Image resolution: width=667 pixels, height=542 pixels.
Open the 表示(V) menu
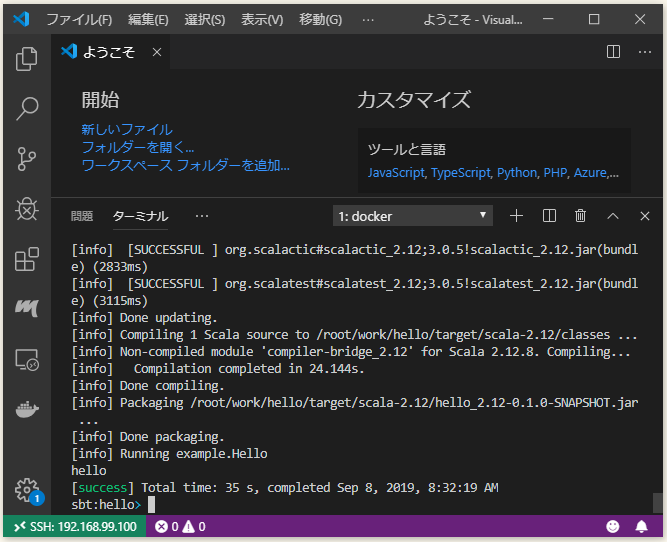(x=262, y=20)
